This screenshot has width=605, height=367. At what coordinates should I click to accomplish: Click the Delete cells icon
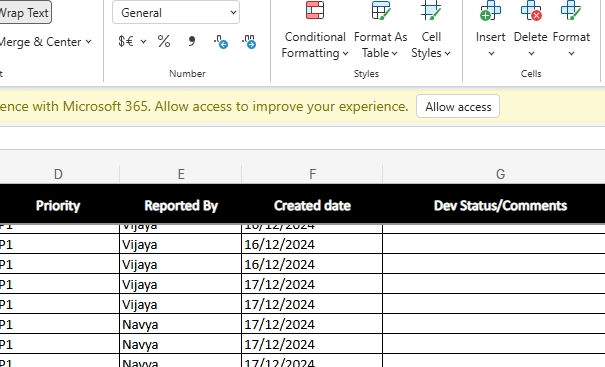coord(531,10)
